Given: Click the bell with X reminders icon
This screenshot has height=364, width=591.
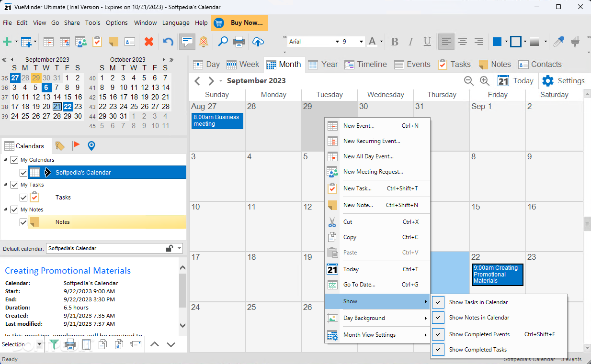Looking at the screenshot, I should tap(204, 42).
